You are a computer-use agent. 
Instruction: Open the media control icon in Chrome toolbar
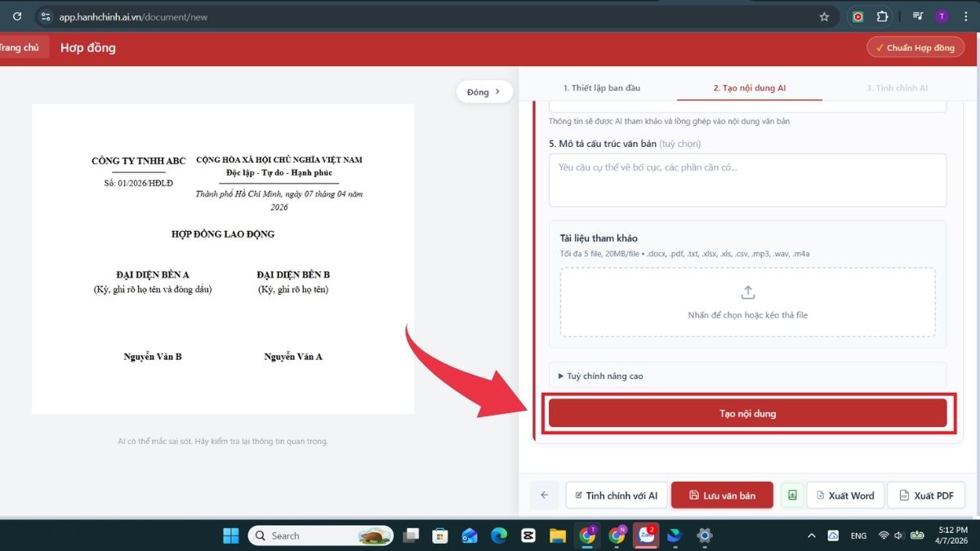(918, 16)
